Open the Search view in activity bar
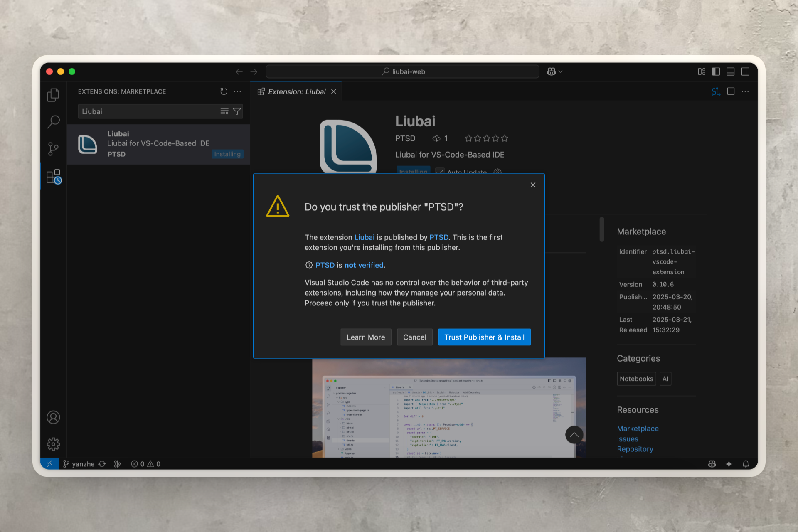The image size is (798, 532). tap(53, 122)
